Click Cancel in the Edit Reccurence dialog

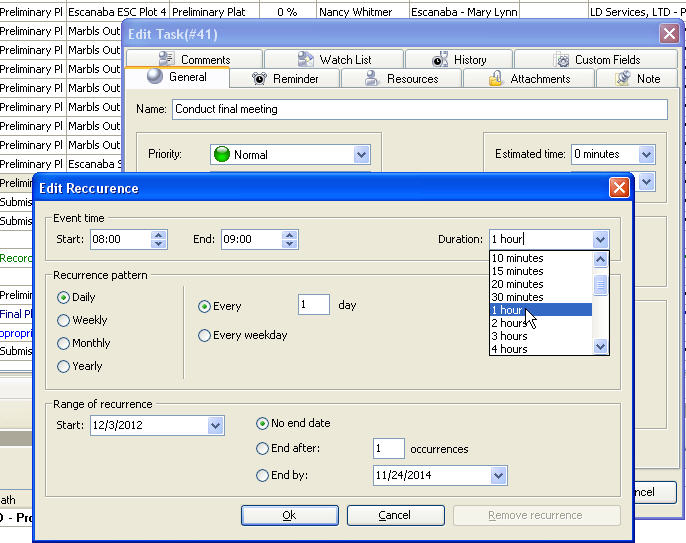(395, 515)
